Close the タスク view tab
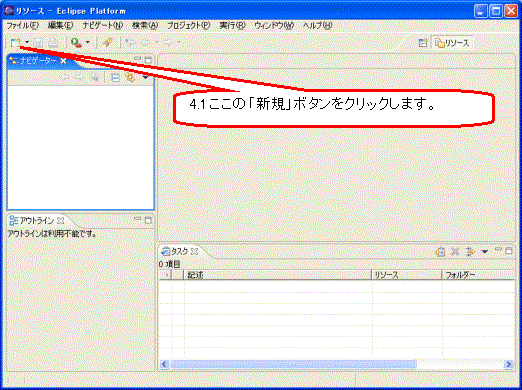Screen dimensions: 522x390 195,252
